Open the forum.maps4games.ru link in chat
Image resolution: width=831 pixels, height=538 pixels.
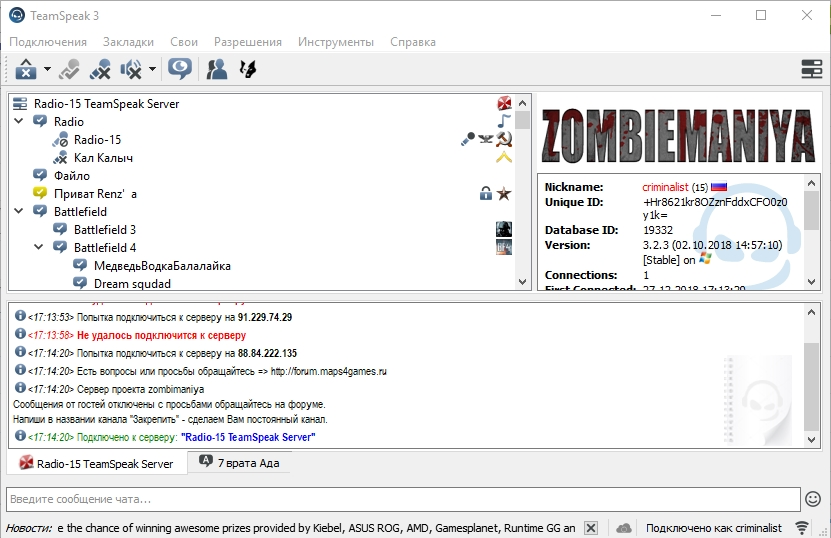(329, 371)
